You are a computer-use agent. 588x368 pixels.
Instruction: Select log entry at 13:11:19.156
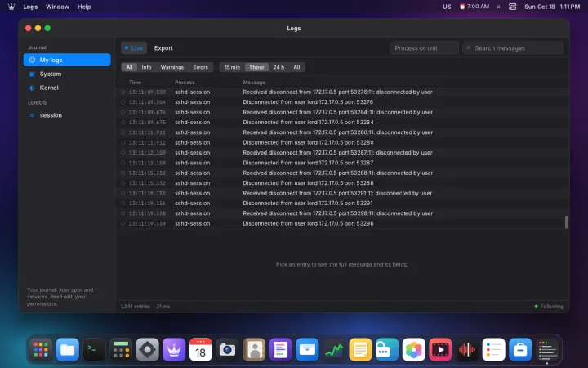(x=342, y=204)
